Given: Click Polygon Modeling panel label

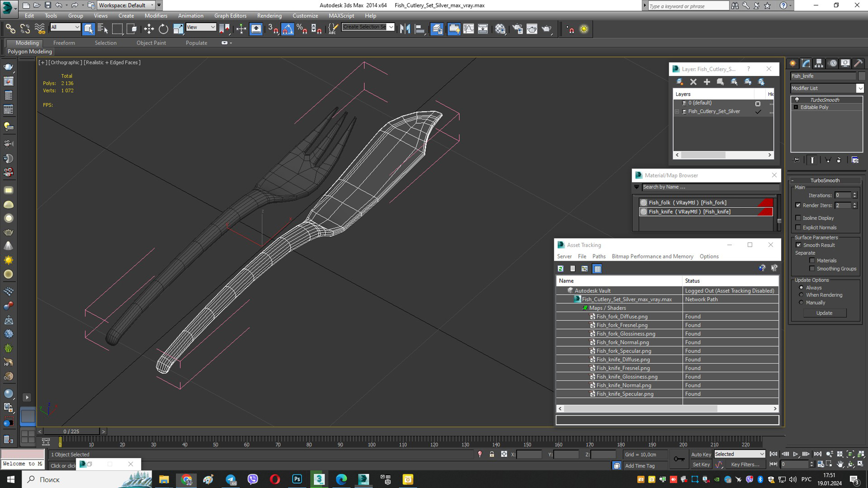Looking at the screenshot, I should 30,52.
